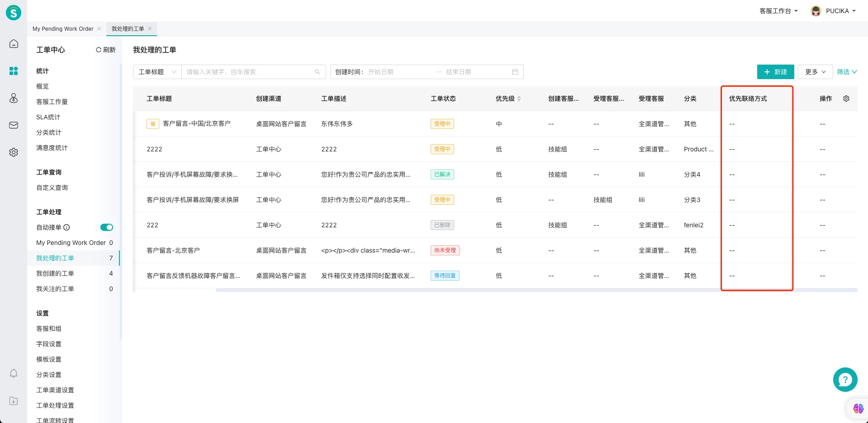Open work order 客户留言-中国/北京客户
Image resolution: width=868 pixels, height=423 pixels.
point(197,123)
